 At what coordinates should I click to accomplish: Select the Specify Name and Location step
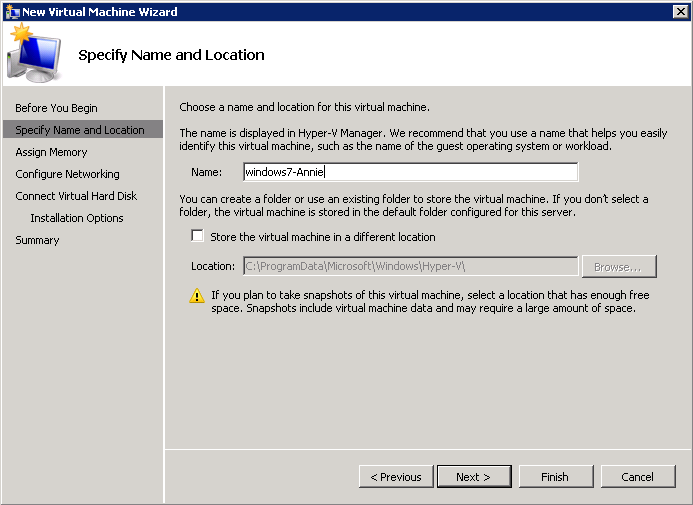point(80,130)
